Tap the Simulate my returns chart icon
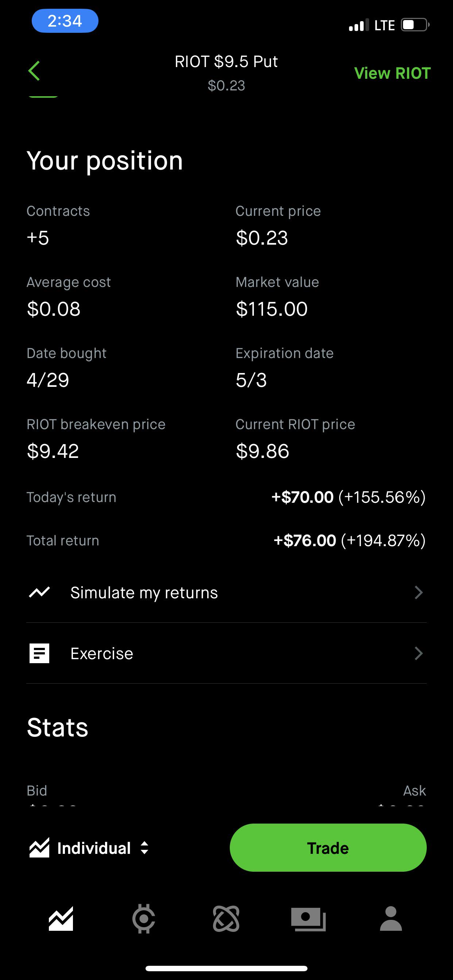The height and width of the screenshot is (980, 453). coord(40,592)
